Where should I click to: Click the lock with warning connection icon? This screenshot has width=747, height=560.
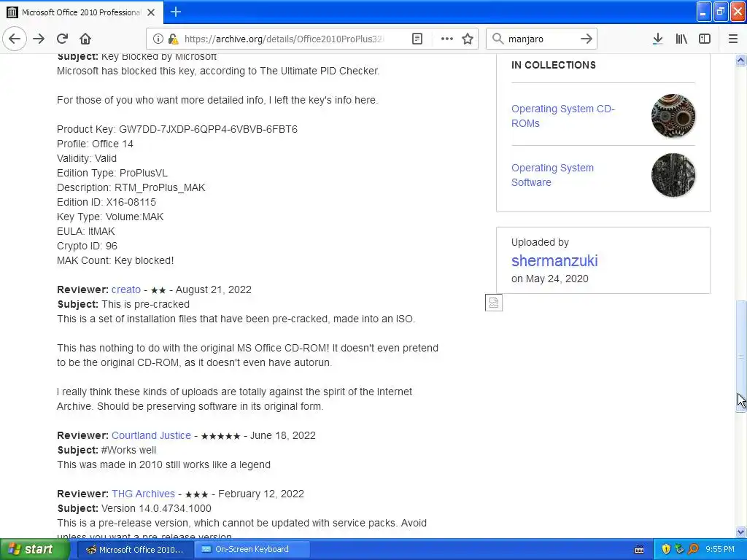coord(174,39)
